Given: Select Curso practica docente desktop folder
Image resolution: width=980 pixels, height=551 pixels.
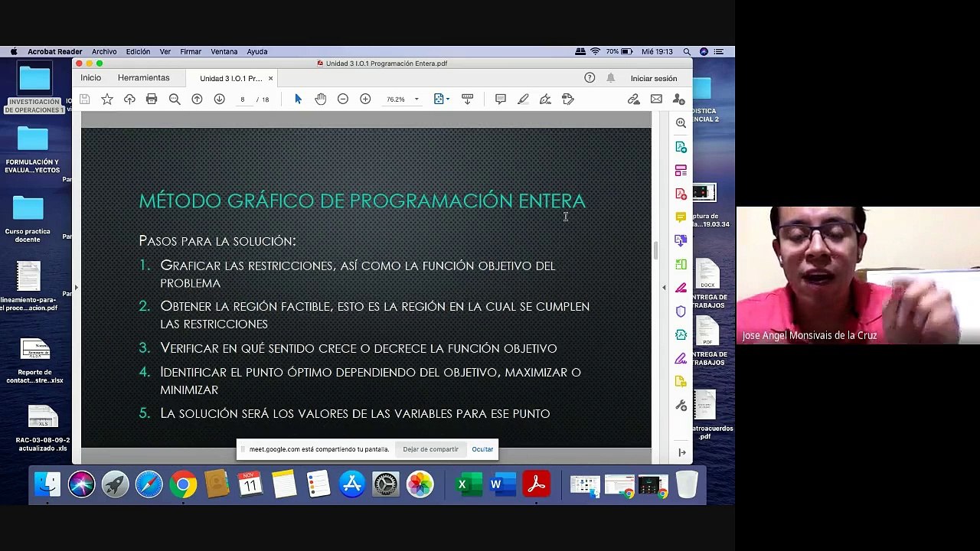Looking at the screenshot, I should (x=28, y=220).
